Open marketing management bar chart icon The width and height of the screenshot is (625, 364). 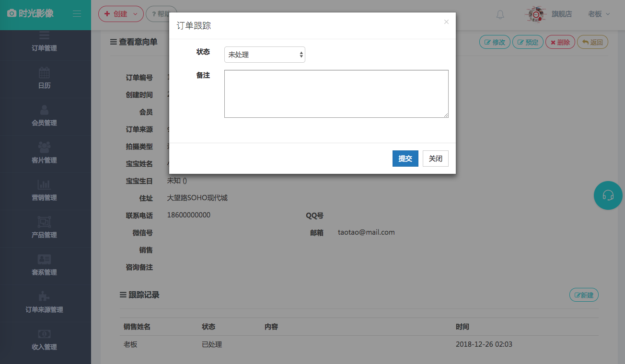(x=44, y=184)
